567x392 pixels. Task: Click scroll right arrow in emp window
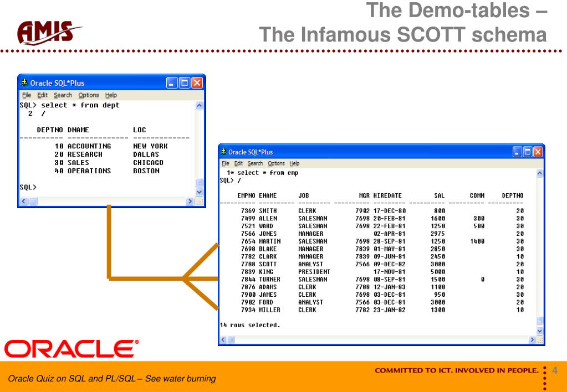pyautogui.click(x=532, y=339)
